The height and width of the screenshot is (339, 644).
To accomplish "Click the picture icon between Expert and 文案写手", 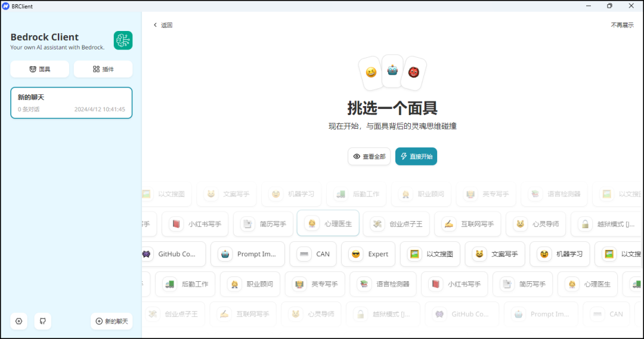I will pyautogui.click(x=414, y=254).
